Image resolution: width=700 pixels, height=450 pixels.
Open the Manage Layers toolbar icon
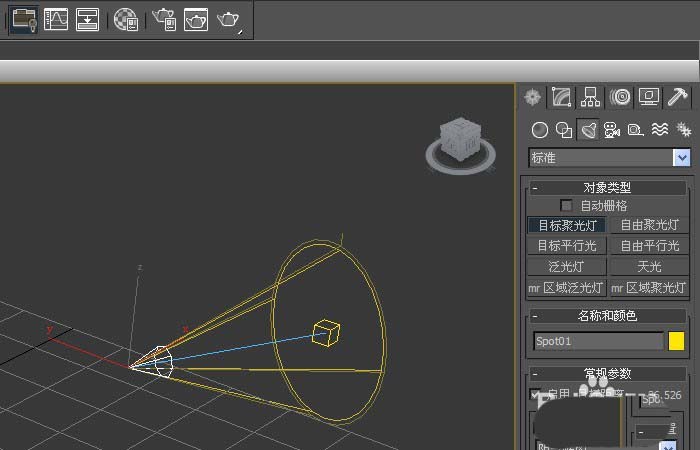pos(24,20)
